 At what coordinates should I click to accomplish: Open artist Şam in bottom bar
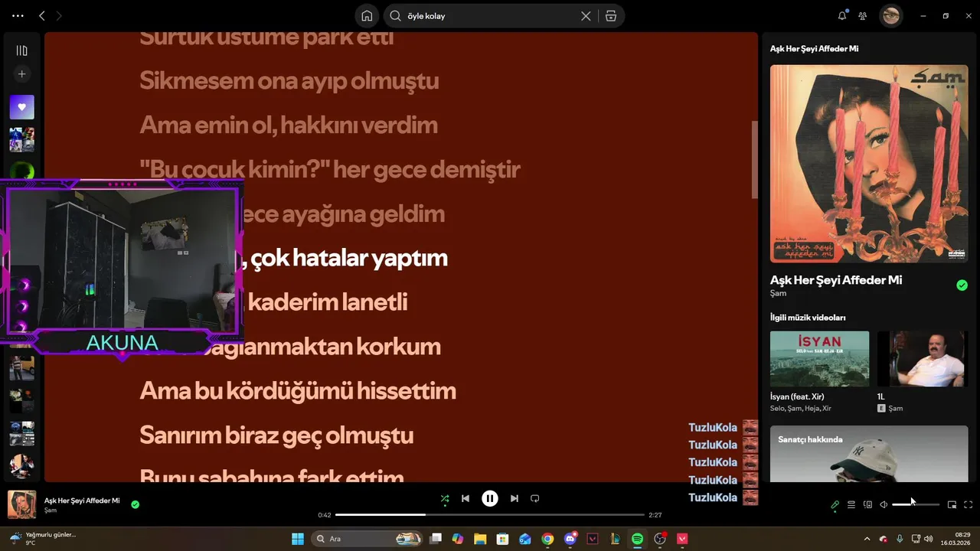pos(51,510)
